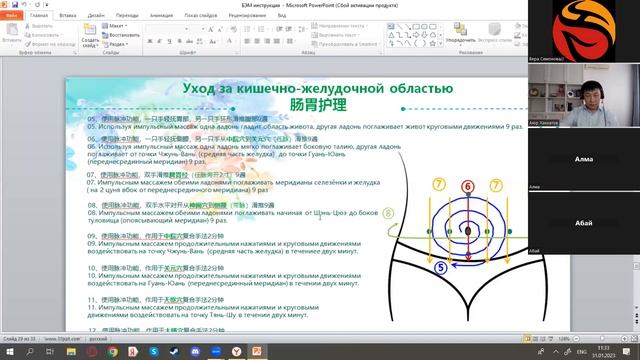Select text box shape in gallery
The height and width of the screenshot is (360, 640).
391,27
